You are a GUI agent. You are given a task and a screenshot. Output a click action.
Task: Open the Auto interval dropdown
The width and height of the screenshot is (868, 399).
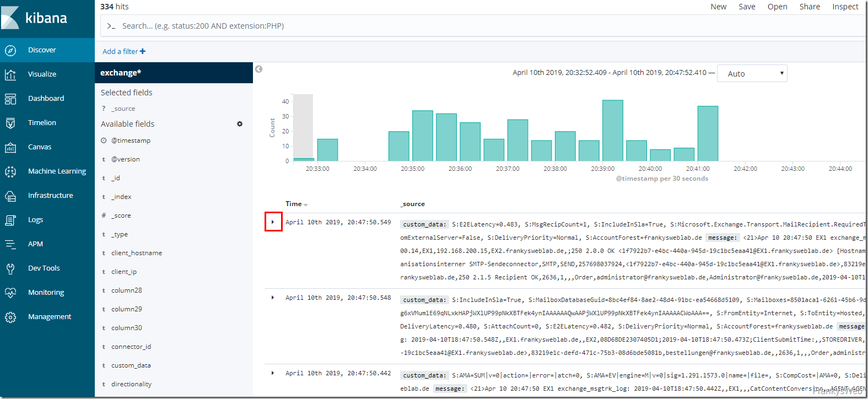752,74
